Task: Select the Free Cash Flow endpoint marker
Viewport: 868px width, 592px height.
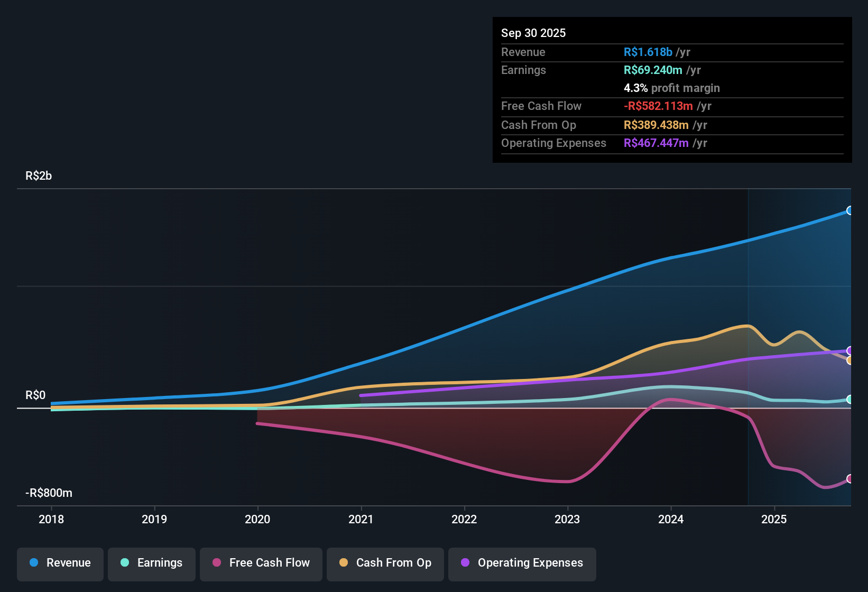Action: click(x=849, y=479)
